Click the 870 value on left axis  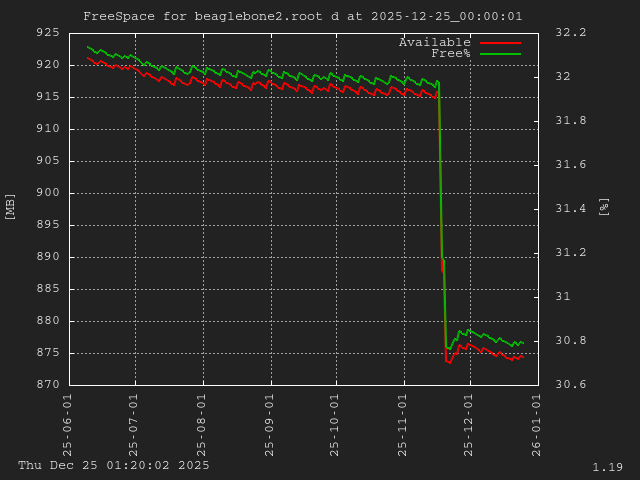point(47,385)
